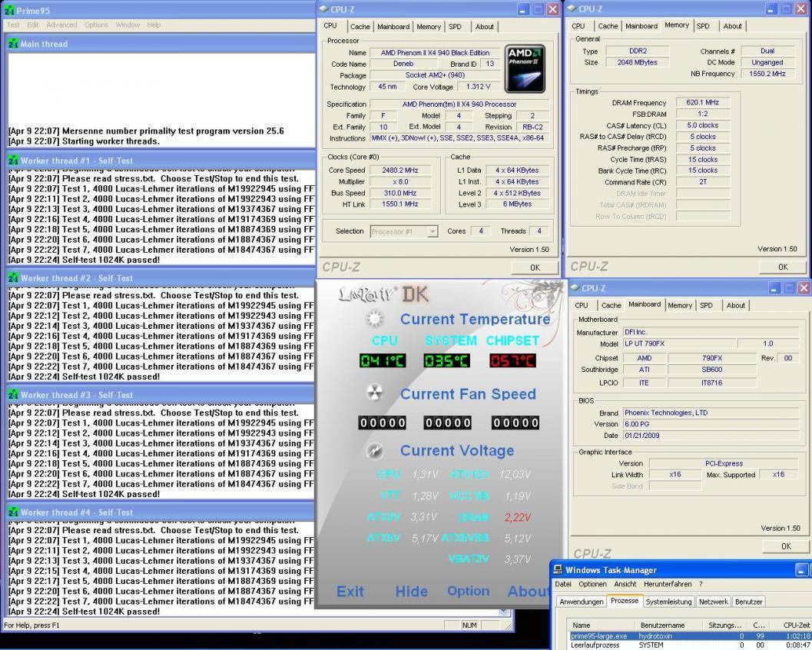Viewport: 812px width, 650px height.
Task: Click the motherboard model LP UT 790FX
Action: click(x=678, y=343)
